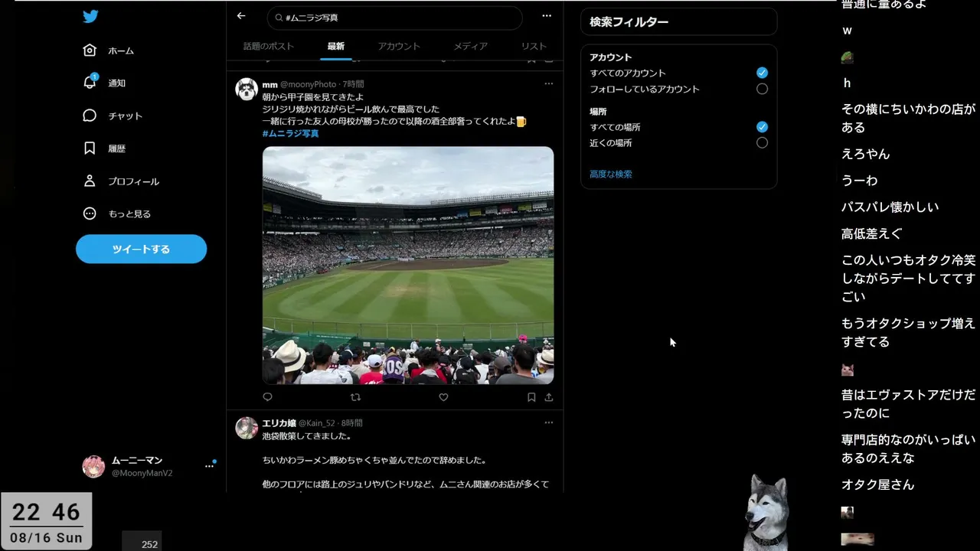Open the 7時間 timestamp on mm's post

click(x=353, y=84)
